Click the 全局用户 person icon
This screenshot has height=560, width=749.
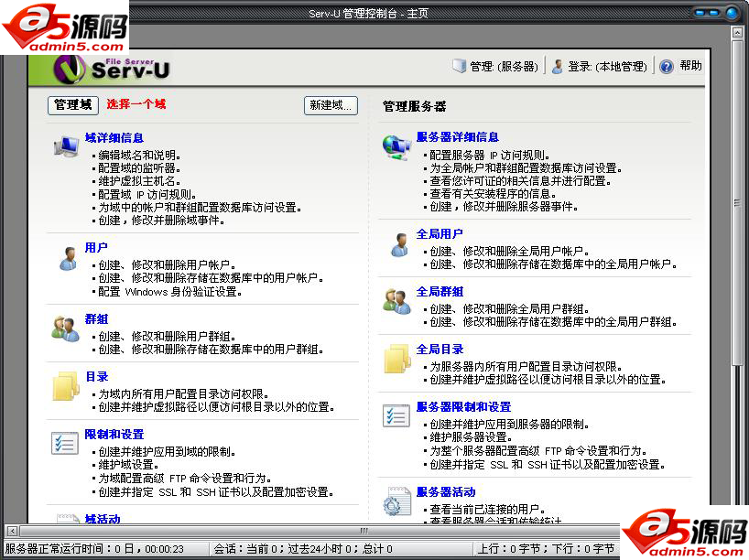[x=400, y=244]
